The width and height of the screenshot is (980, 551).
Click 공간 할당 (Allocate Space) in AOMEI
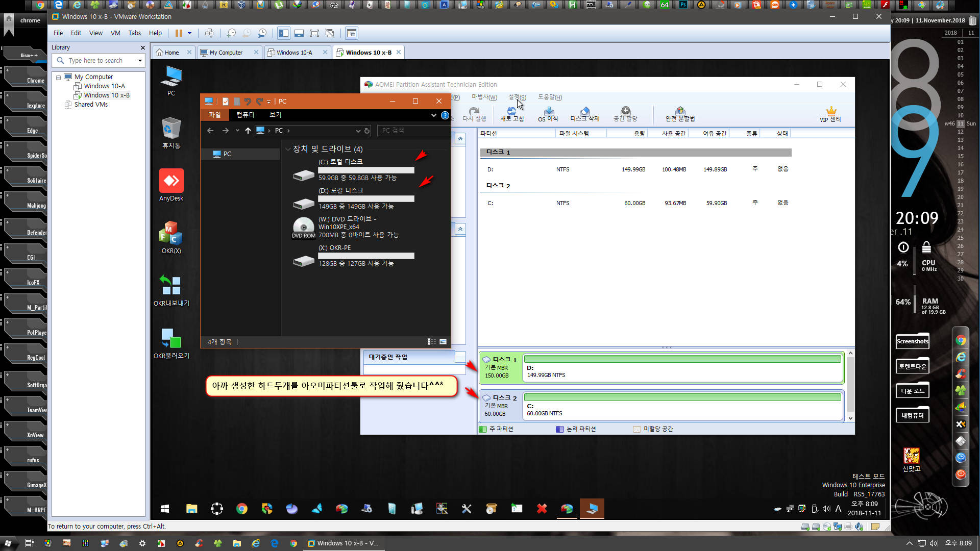[x=625, y=114]
